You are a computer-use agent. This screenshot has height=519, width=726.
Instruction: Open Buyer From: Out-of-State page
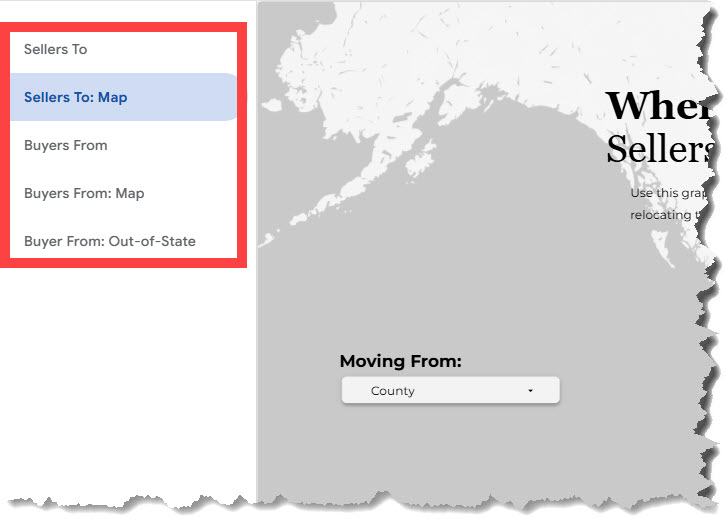click(110, 241)
